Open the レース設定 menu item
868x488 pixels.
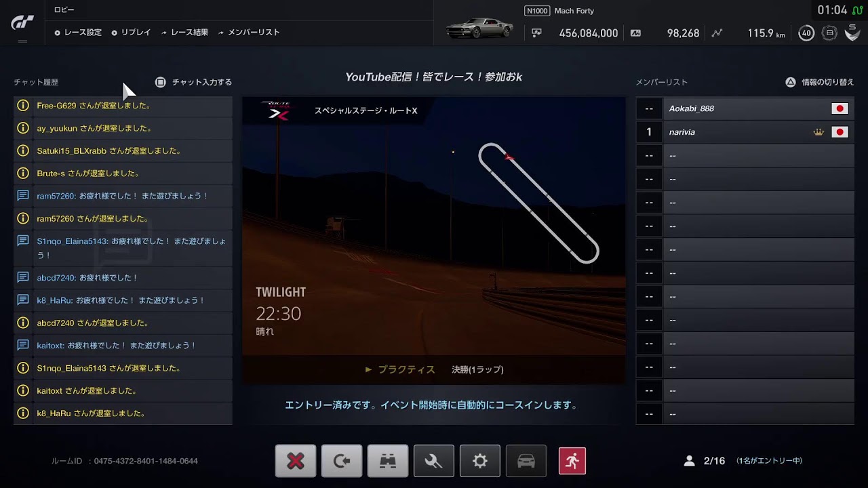[x=78, y=33]
